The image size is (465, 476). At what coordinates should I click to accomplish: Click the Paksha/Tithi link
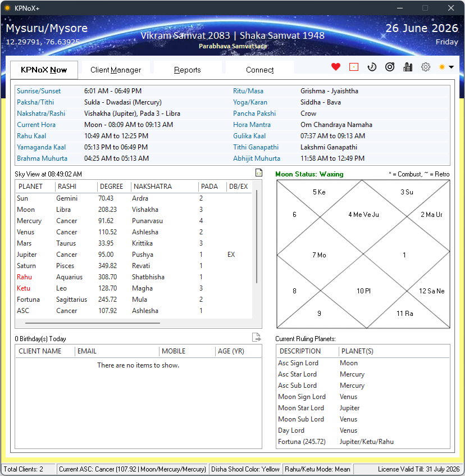tap(35, 102)
